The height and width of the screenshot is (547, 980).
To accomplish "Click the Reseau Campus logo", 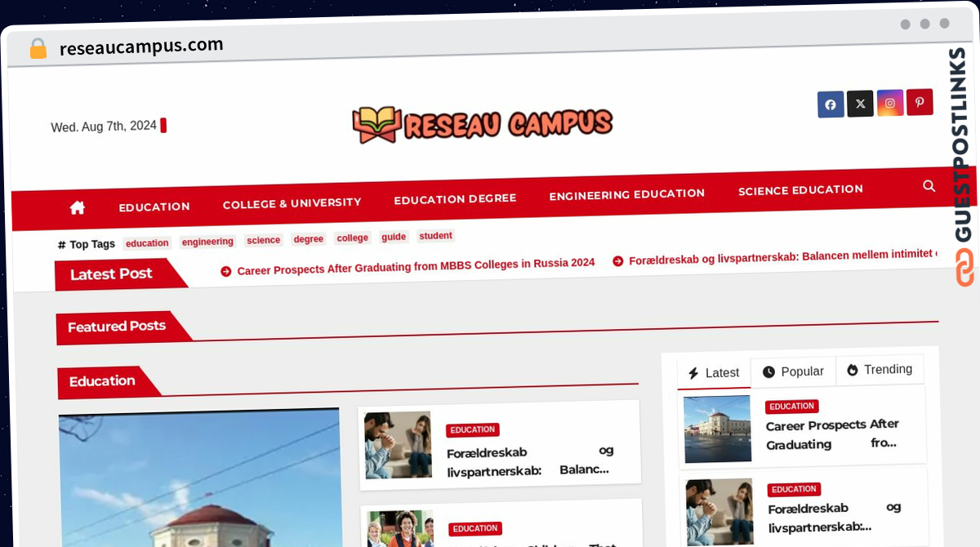I will [x=482, y=124].
